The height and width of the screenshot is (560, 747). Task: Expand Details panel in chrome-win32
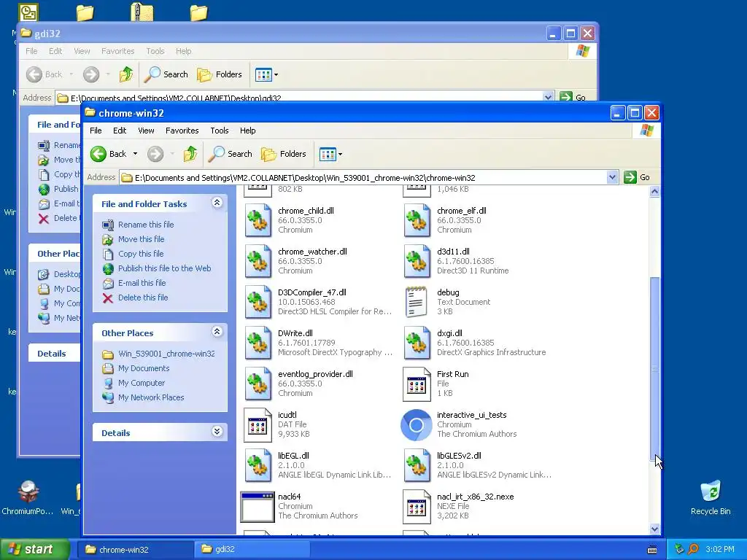[217, 432]
